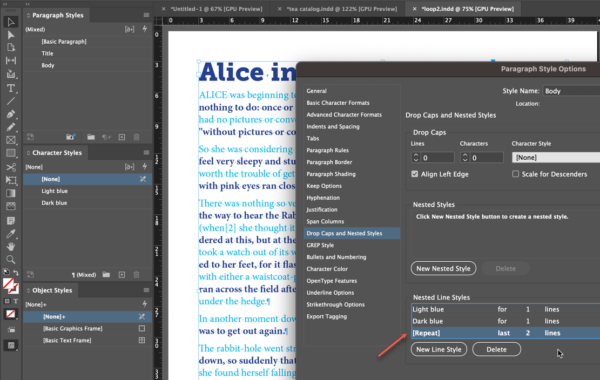Select the Direct Selection tool
The height and width of the screenshot is (380, 600).
point(11,35)
